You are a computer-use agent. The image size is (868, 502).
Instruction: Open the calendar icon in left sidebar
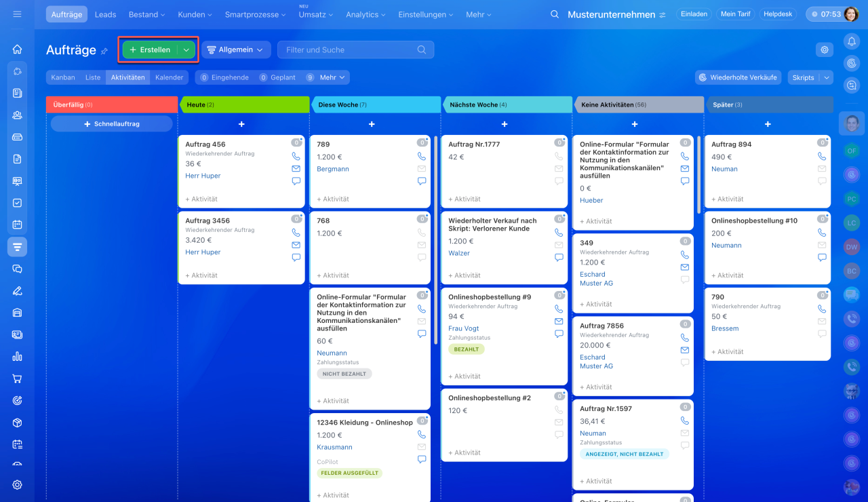17,225
